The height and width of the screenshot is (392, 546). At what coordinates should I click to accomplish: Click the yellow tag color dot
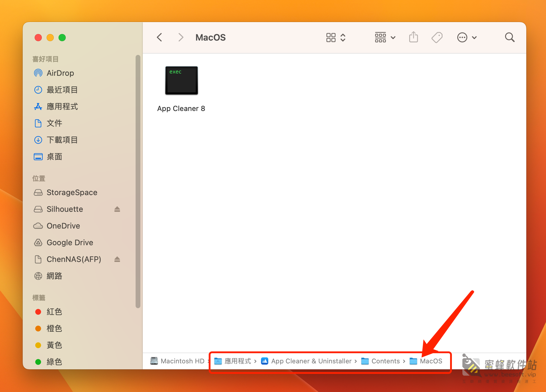[x=38, y=345]
